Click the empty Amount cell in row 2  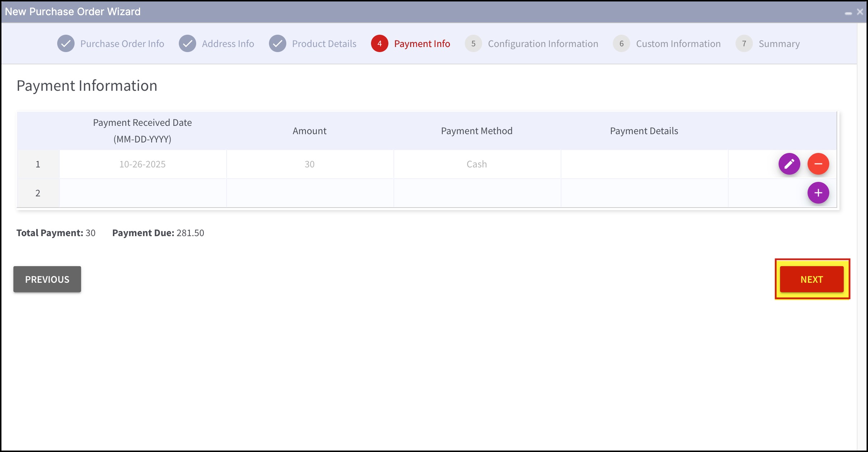pyautogui.click(x=310, y=193)
